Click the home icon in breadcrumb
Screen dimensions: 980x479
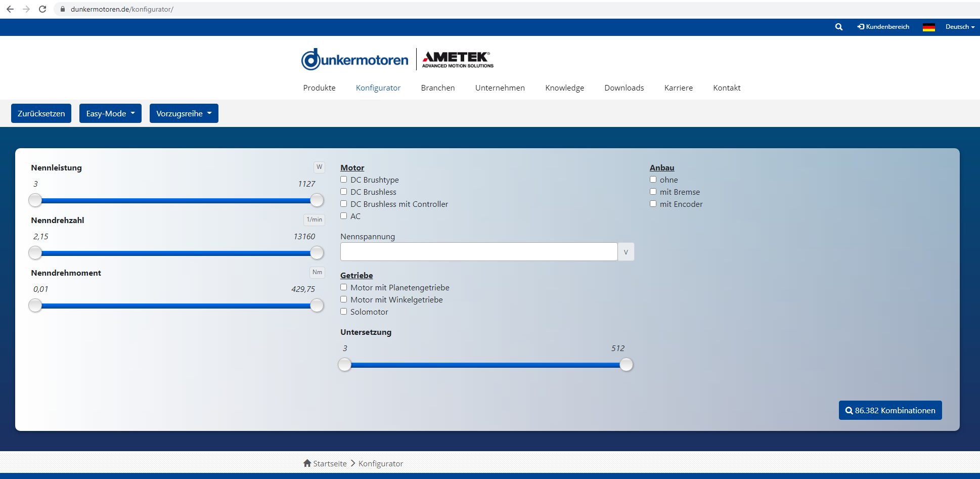[x=307, y=463]
